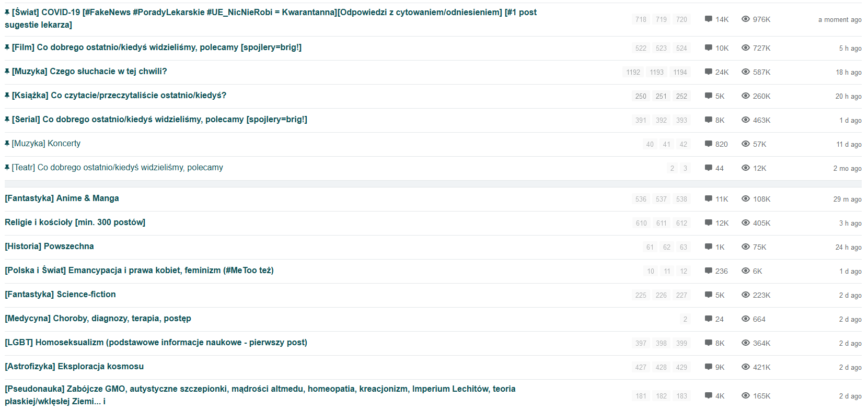Jump to page 524 of Film topic
The height and width of the screenshot is (410, 868).
pos(681,48)
